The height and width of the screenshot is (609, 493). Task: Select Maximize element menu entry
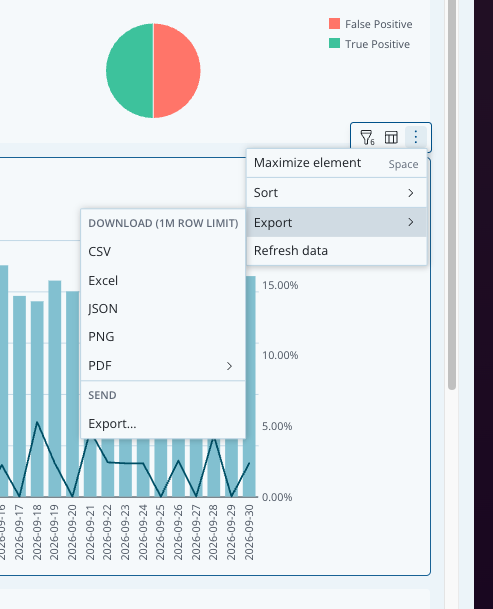tap(336, 163)
